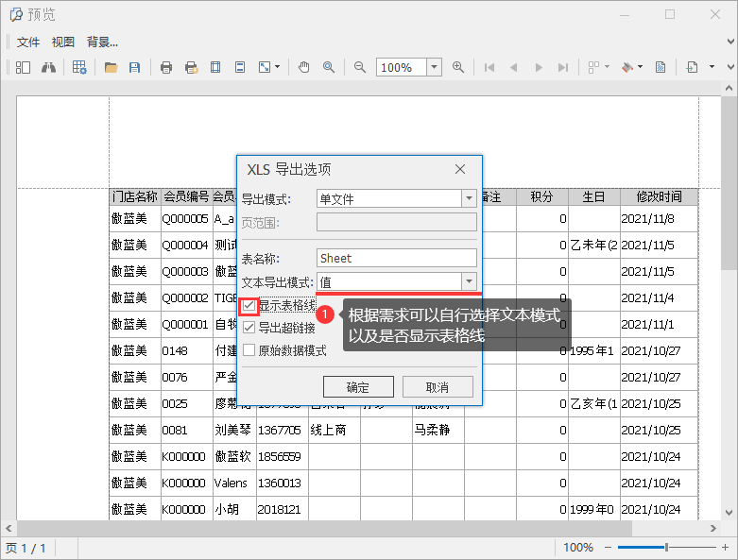Confirm export with the 确定 button
Image resolution: width=738 pixels, height=560 pixels.
point(358,387)
